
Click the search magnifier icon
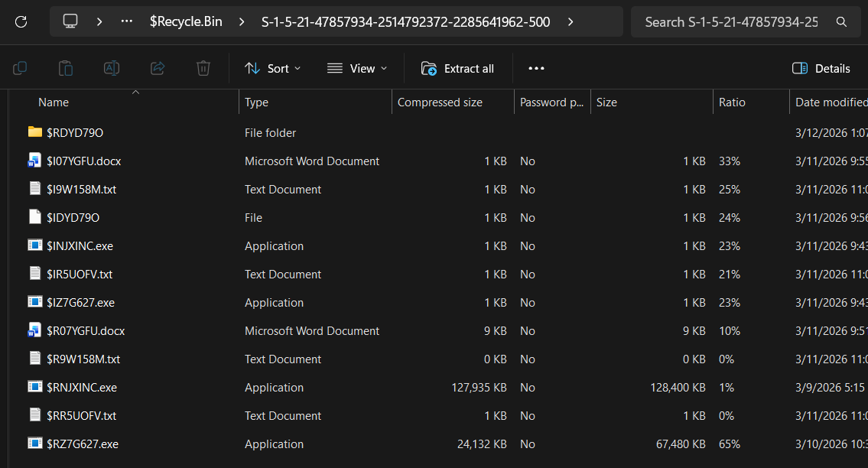841,22
